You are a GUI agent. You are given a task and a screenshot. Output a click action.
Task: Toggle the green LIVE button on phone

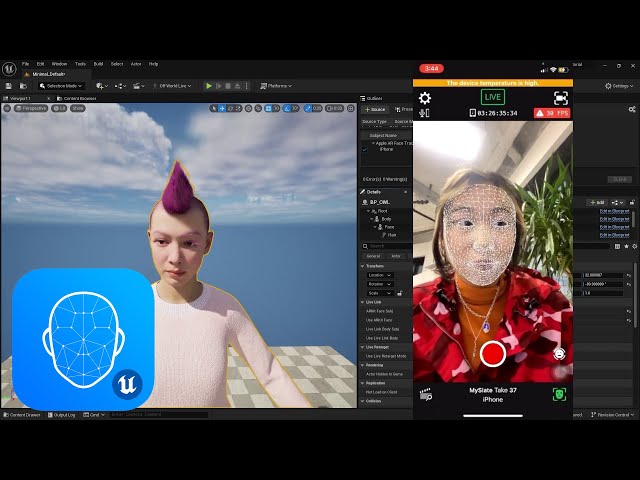coord(493,97)
